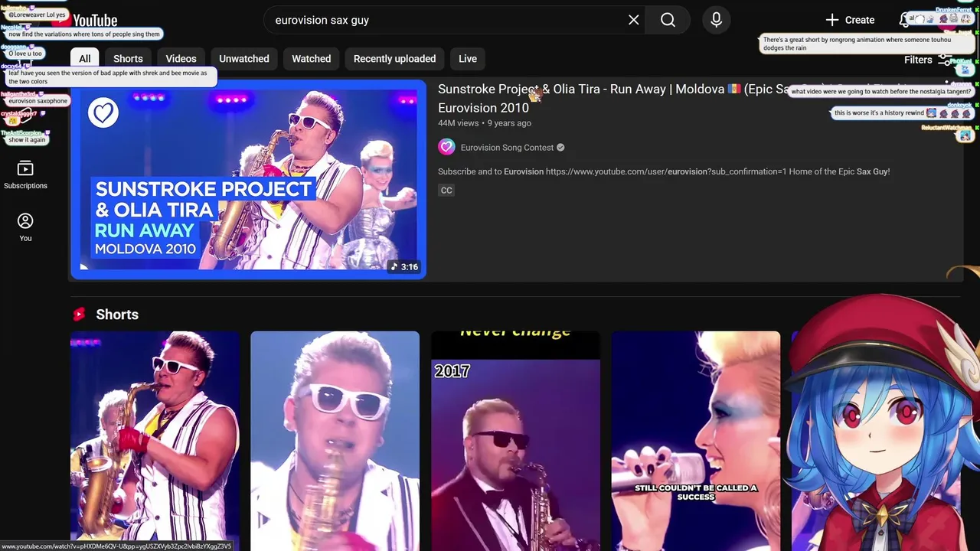Click the Eurovision Song Contest channel avatar
The width and height of the screenshot is (980, 551).
446,147
